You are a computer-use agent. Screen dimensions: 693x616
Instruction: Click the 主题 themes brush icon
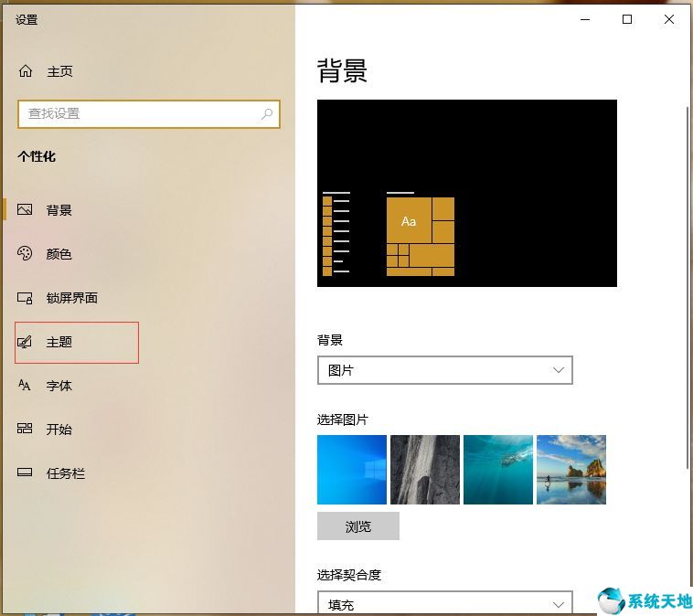coord(25,342)
